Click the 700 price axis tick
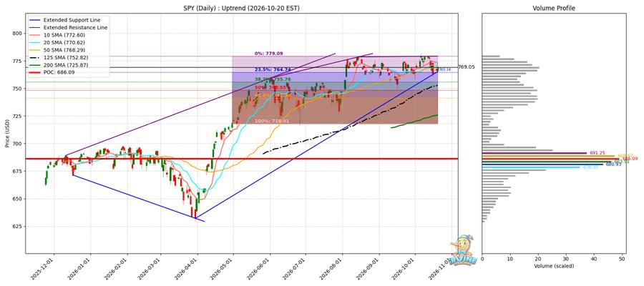 [x=19, y=144]
